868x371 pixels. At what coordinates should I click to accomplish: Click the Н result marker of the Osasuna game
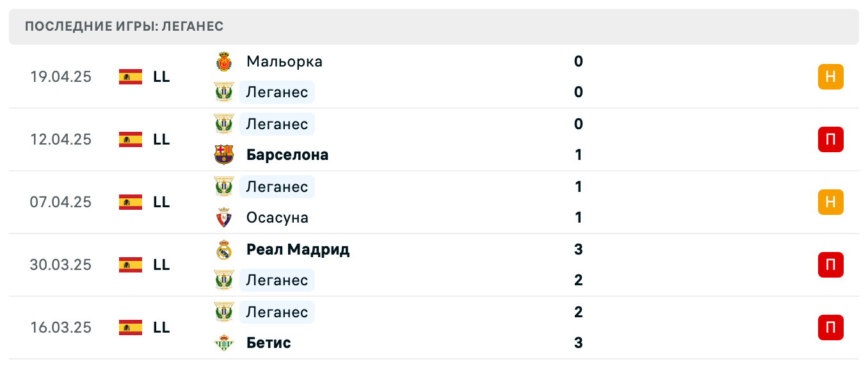[x=831, y=202]
